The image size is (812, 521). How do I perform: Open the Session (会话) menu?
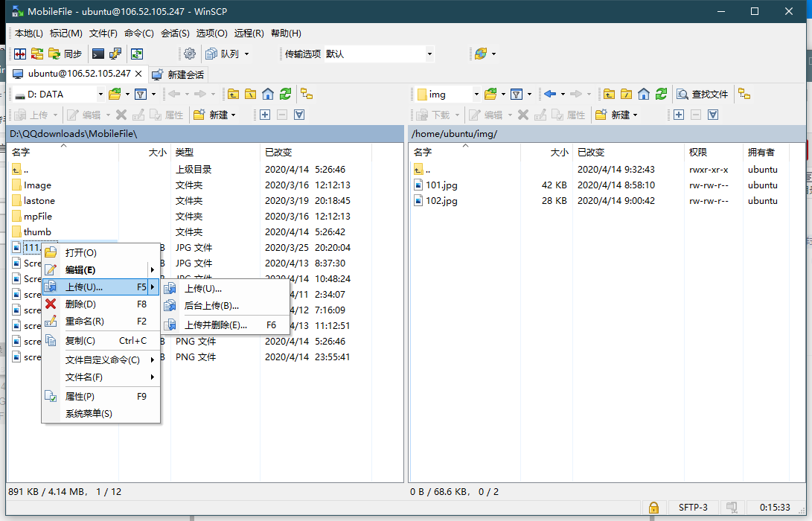(x=175, y=33)
